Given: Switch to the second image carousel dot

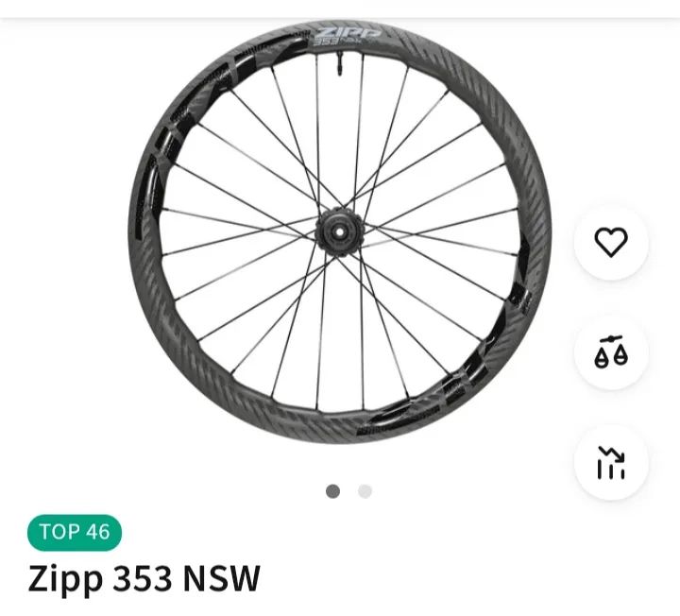Looking at the screenshot, I should 365,491.
